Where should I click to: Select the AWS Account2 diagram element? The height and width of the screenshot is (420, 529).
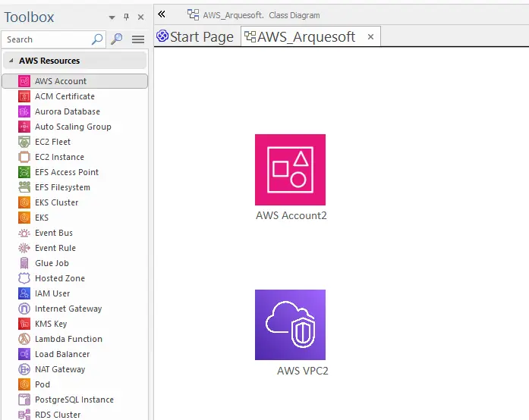coord(290,170)
